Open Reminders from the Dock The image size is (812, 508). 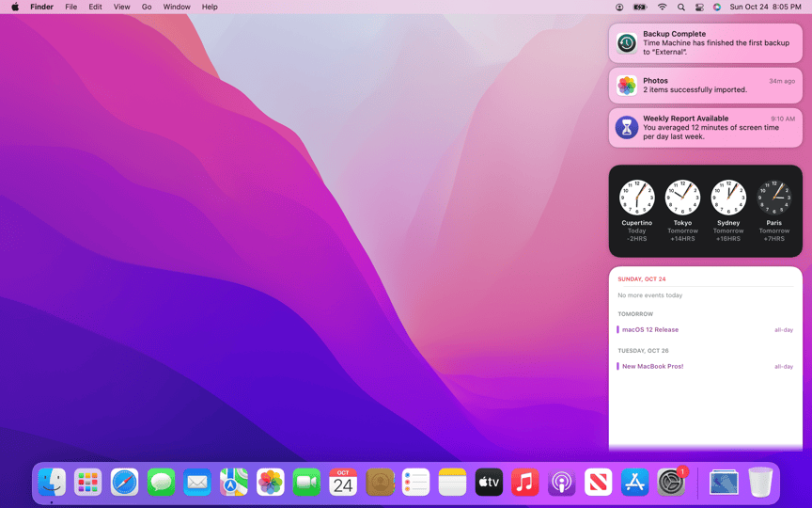coord(415,482)
